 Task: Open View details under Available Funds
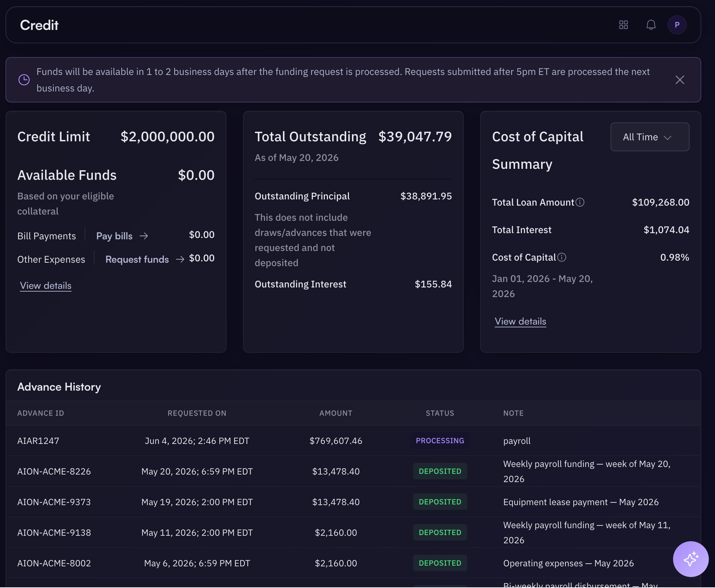pyautogui.click(x=46, y=285)
